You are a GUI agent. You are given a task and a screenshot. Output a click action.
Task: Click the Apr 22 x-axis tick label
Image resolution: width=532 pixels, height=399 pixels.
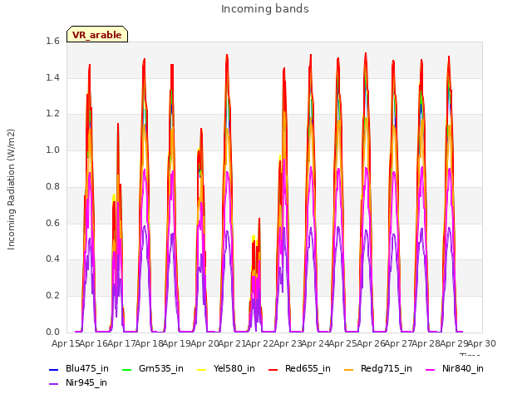259,343
